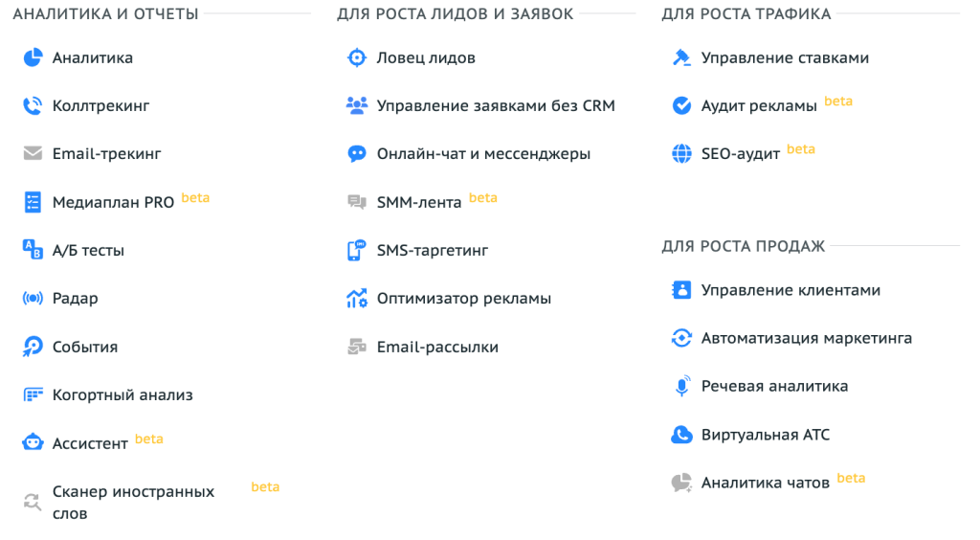This screenshot has width=980, height=540.
Task: Launch the Ассистент tool
Action: coord(90,443)
